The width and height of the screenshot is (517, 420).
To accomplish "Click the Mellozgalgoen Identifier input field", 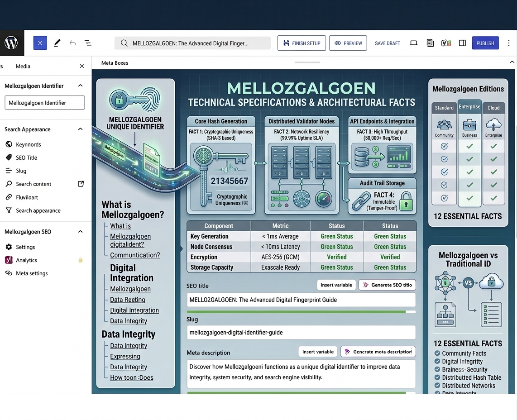I will pos(45,103).
